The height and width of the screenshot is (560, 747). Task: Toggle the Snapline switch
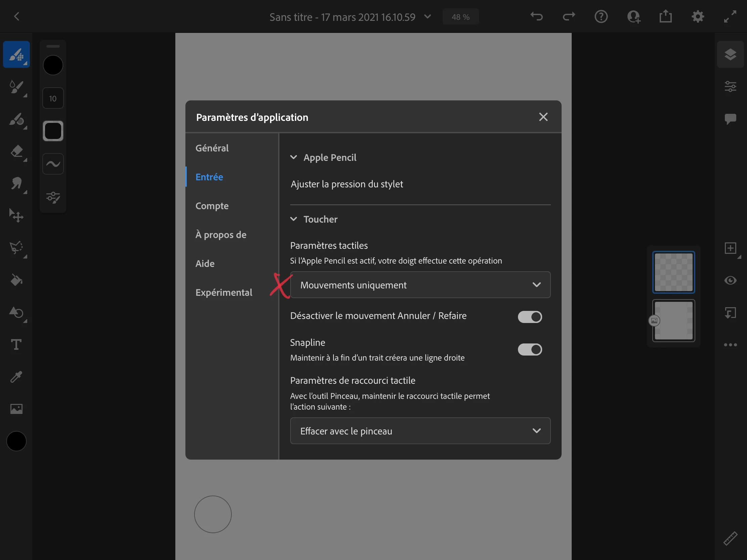coord(530,349)
